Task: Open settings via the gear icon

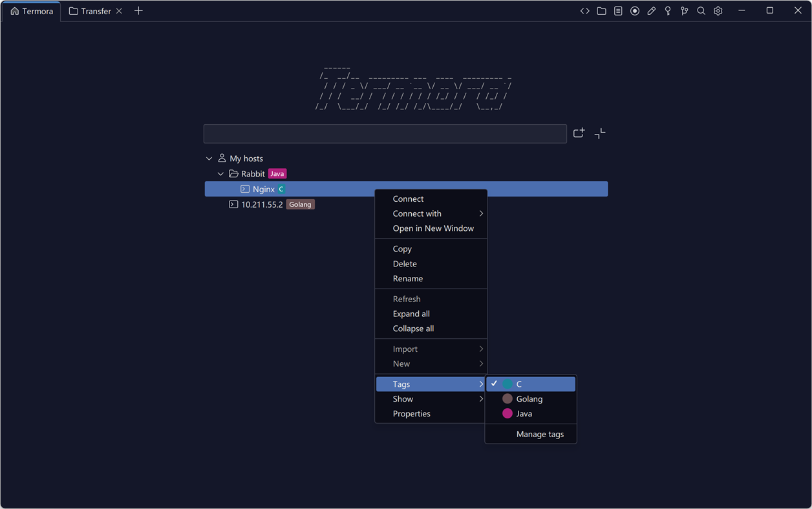Action: pyautogui.click(x=718, y=11)
